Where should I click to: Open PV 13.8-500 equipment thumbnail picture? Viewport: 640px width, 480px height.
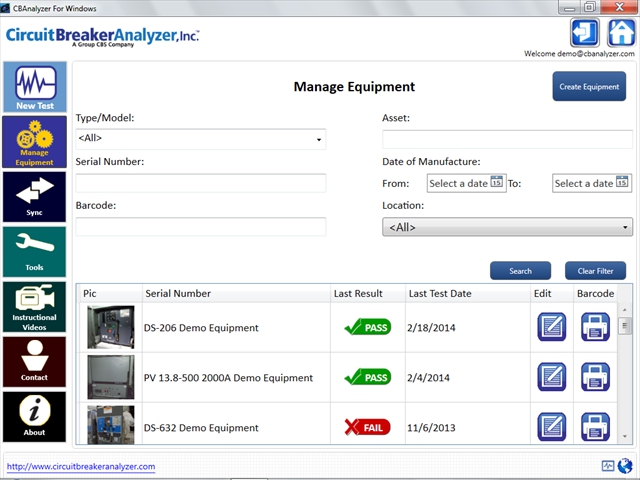pyautogui.click(x=111, y=377)
